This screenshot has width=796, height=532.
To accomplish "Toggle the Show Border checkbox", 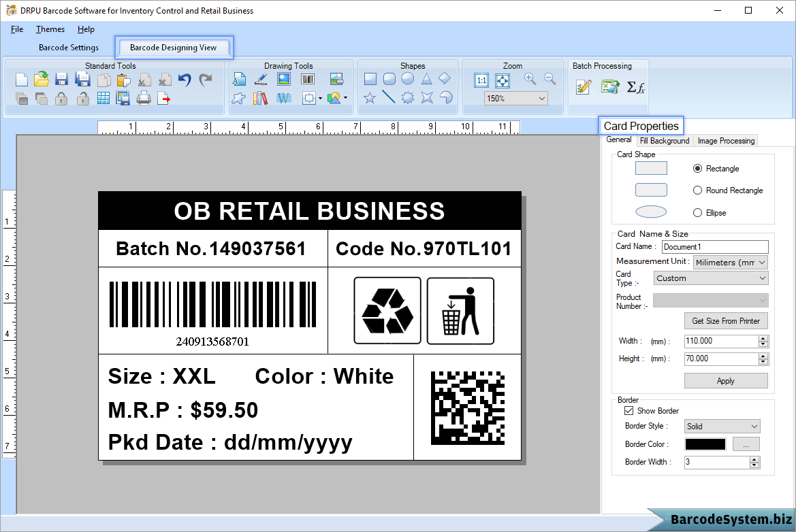I will pyautogui.click(x=629, y=411).
